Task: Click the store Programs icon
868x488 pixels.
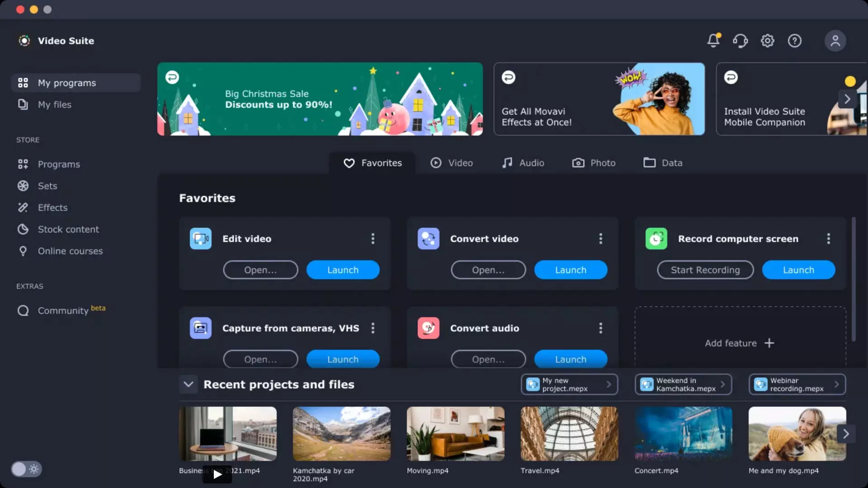Action: (23, 164)
